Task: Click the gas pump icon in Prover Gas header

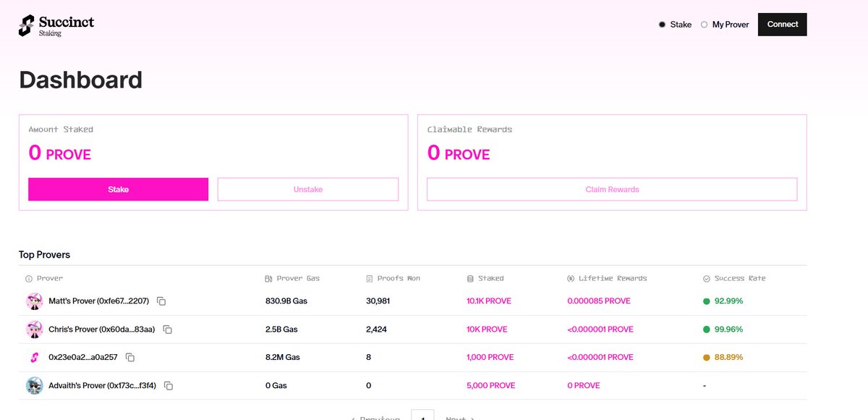Action: point(269,279)
